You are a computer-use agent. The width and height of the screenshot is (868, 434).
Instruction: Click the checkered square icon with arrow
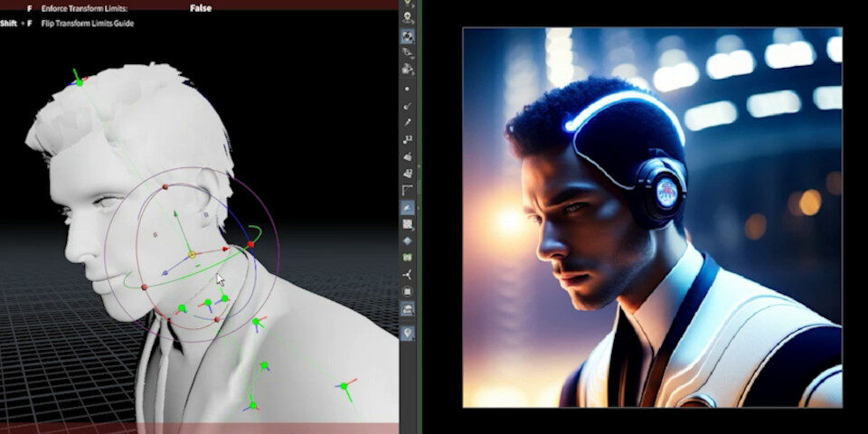click(x=408, y=224)
